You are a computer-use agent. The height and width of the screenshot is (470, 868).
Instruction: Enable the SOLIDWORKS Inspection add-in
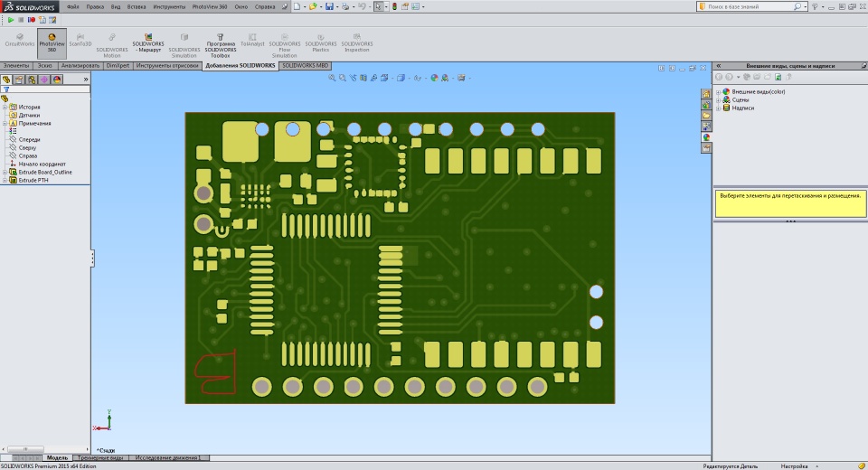357,43
